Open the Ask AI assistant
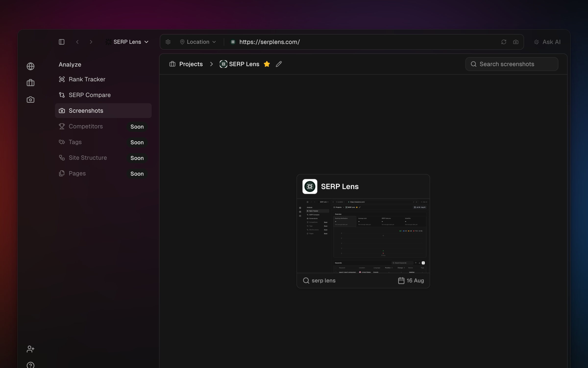The width and height of the screenshot is (588, 368). [x=547, y=42]
